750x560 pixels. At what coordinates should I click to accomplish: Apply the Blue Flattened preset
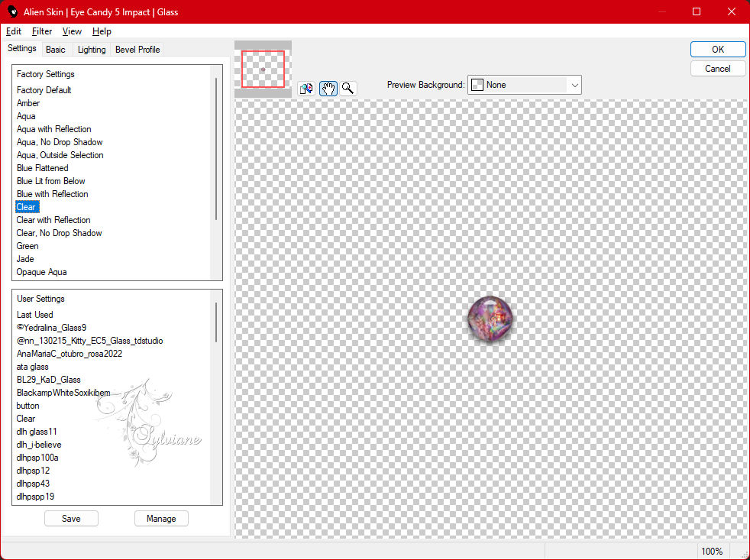(x=42, y=168)
